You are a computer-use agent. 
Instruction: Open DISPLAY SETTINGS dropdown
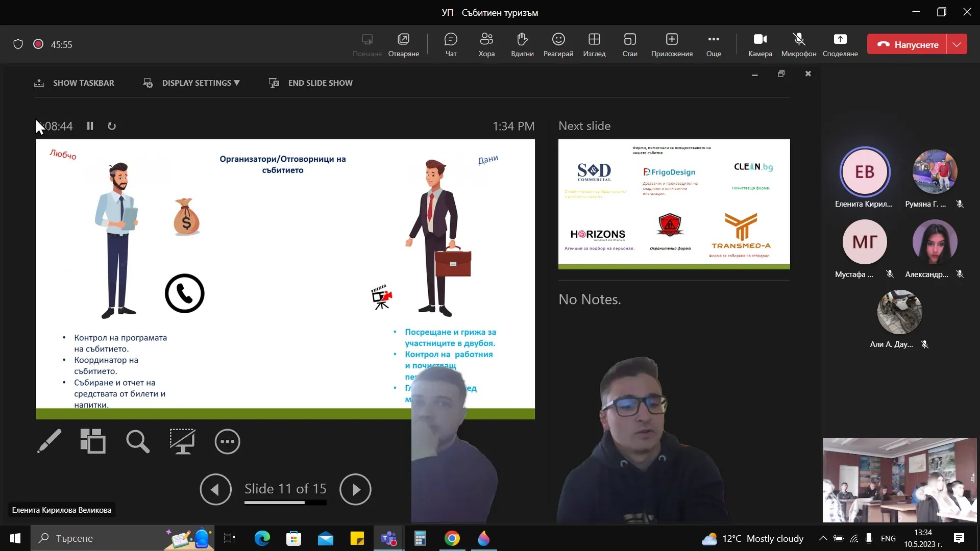191,83
